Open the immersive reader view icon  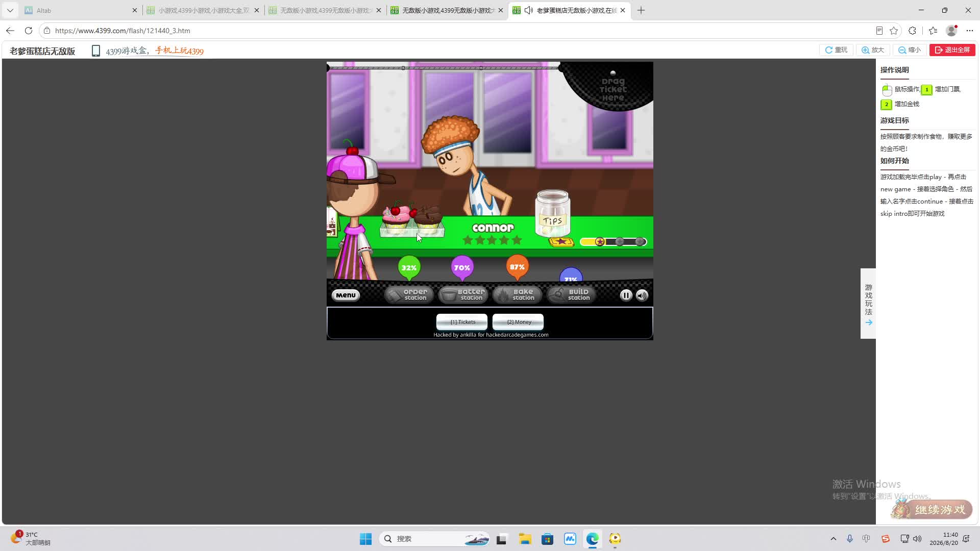point(879,31)
